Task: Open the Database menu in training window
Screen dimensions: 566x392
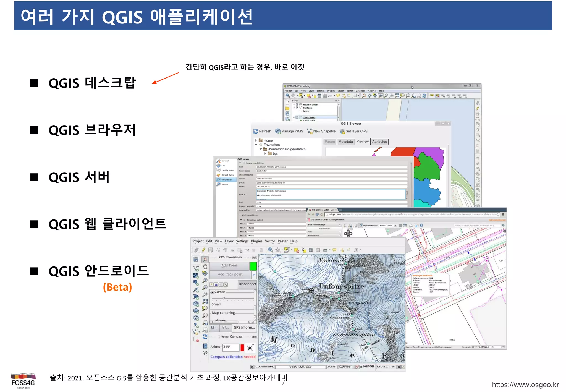Action: pos(360,91)
